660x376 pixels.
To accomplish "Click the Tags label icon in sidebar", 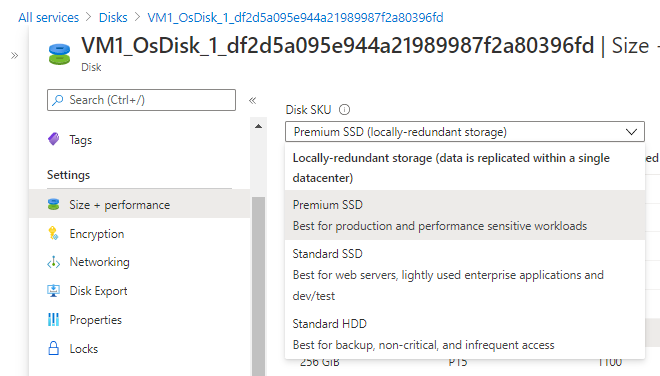I will [x=53, y=139].
